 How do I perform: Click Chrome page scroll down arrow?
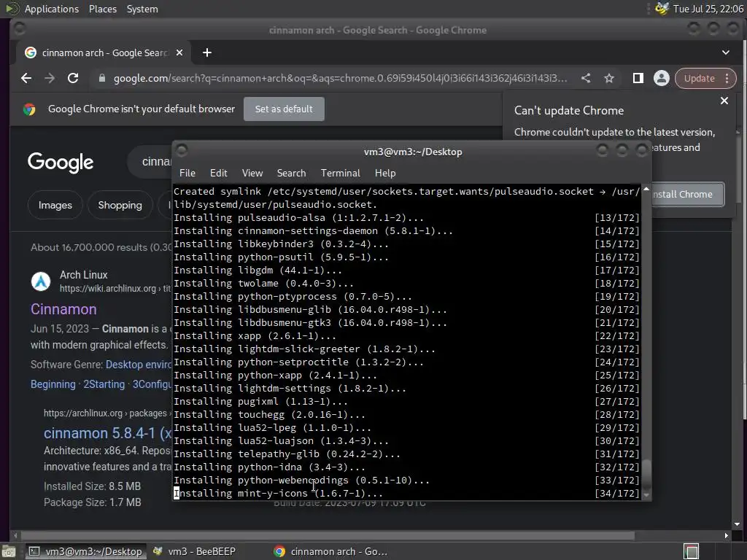[737, 524]
